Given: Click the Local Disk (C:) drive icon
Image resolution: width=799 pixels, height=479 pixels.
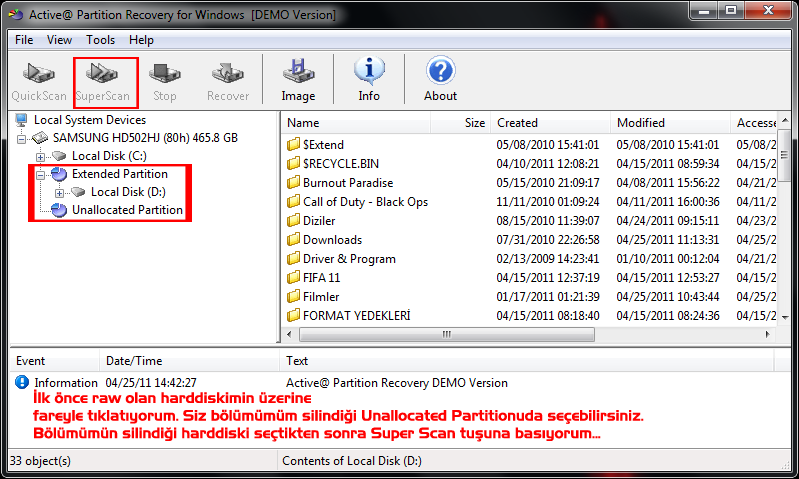Looking at the screenshot, I should pyautogui.click(x=59, y=155).
